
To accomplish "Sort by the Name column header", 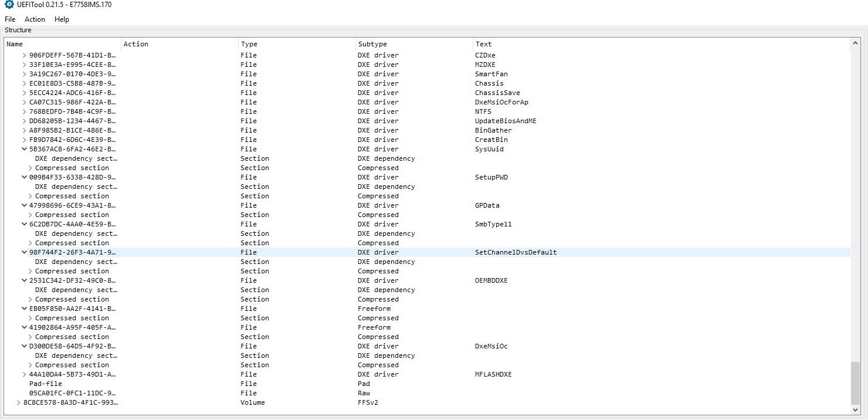I will click(x=63, y=44).
